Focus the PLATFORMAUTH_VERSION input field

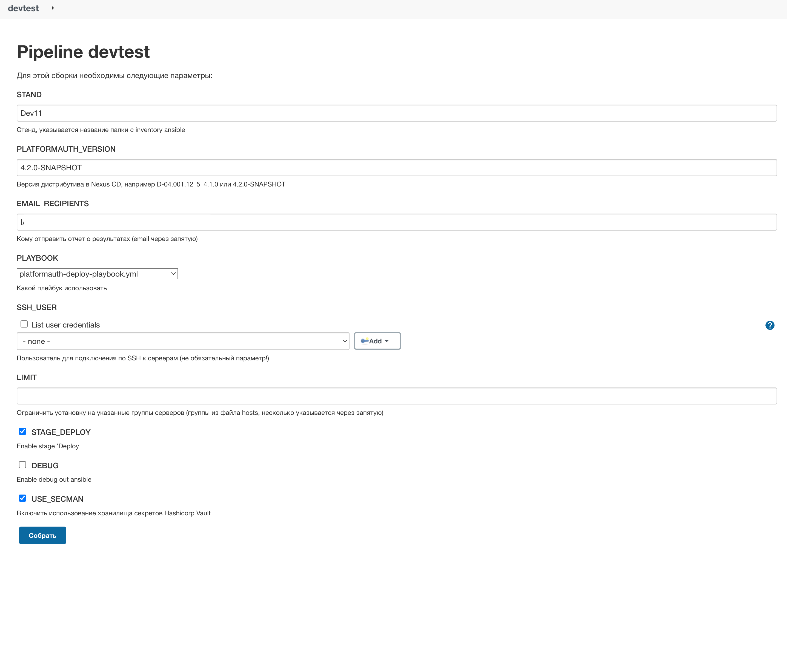(x=397, y=167)
